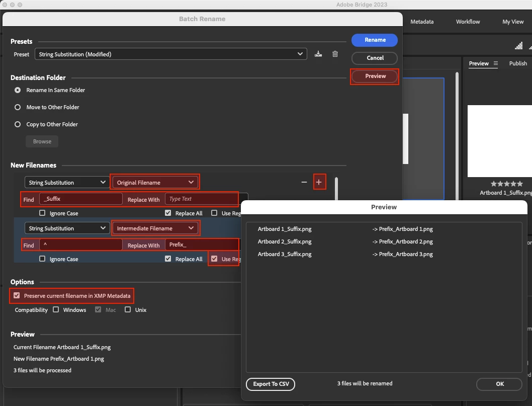Select Move to Other Folder option

pyautogui.click(x=18, y=107)
